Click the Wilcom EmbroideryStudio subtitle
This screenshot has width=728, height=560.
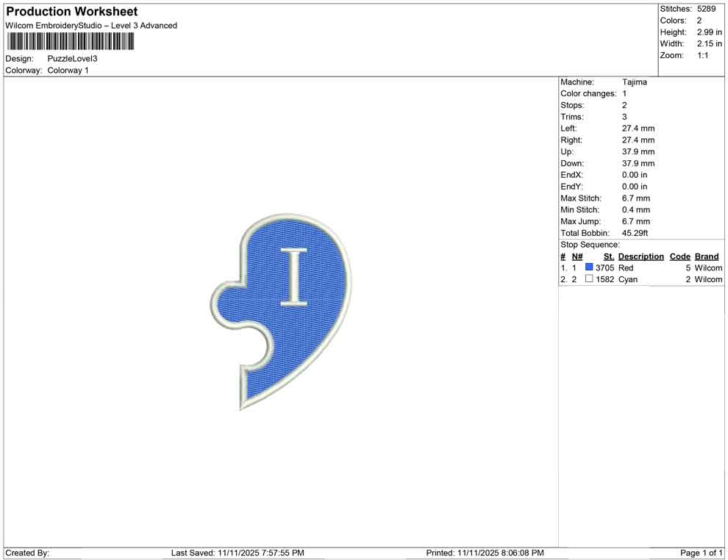click(91, 26)
